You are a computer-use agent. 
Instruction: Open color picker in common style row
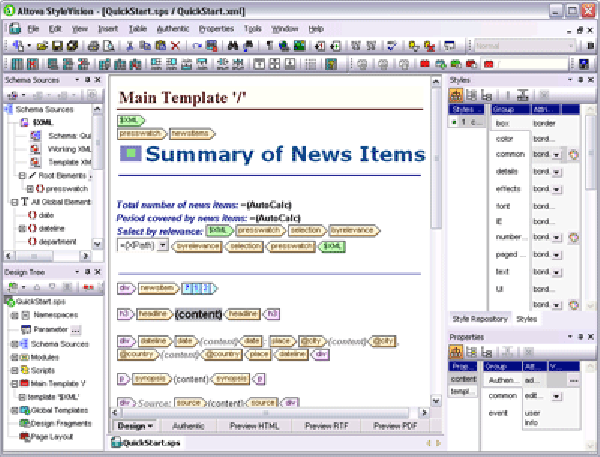coord(573,155)
